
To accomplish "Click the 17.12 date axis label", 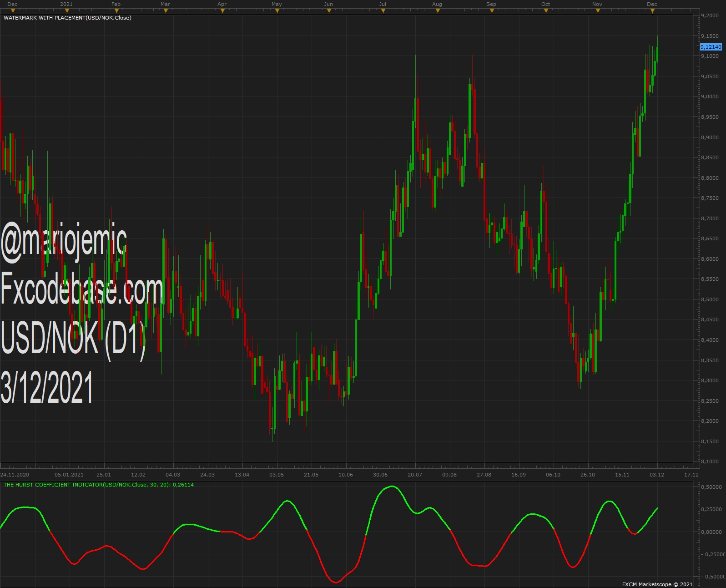I will point(691,475).
